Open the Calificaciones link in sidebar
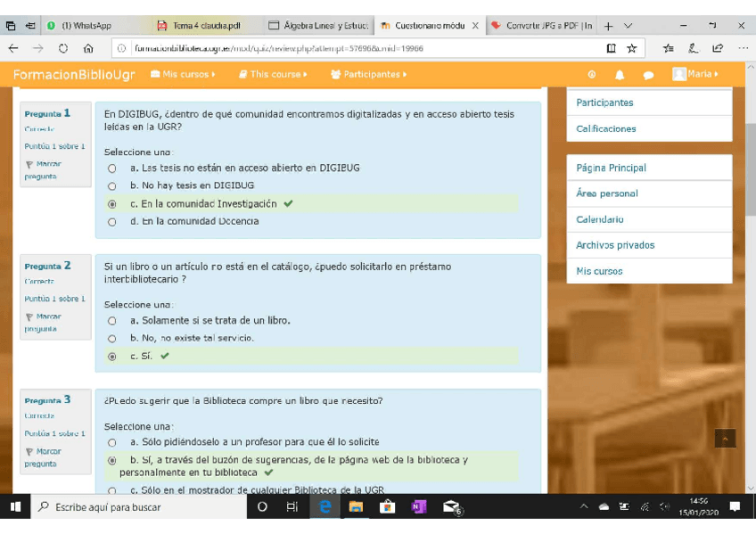 (x=606, y=128)
